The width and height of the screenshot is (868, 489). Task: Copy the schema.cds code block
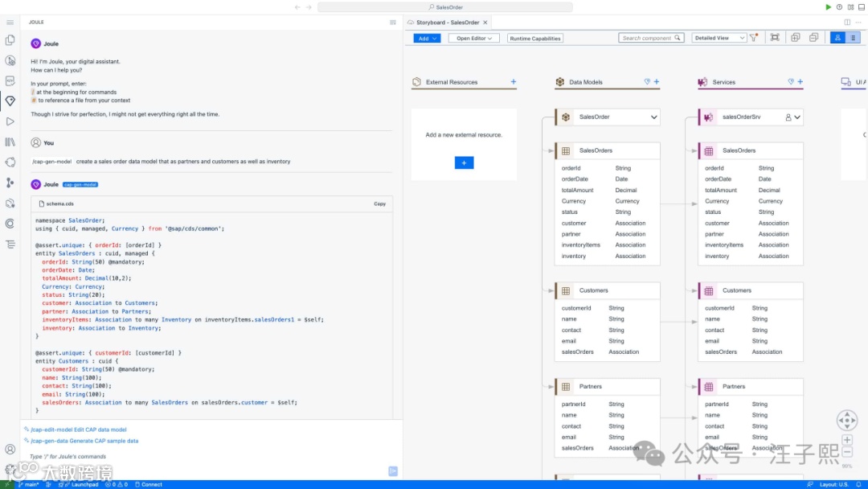[379, 203]
